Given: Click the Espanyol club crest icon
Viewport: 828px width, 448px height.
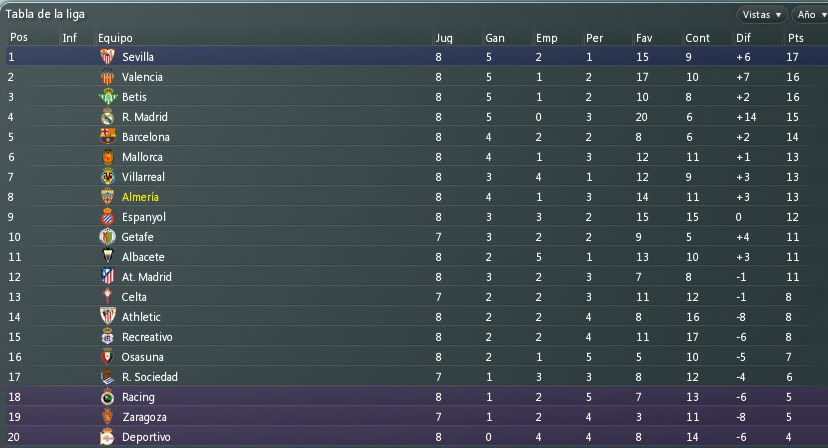Looking at the screenshot, I should click(108, 217).
